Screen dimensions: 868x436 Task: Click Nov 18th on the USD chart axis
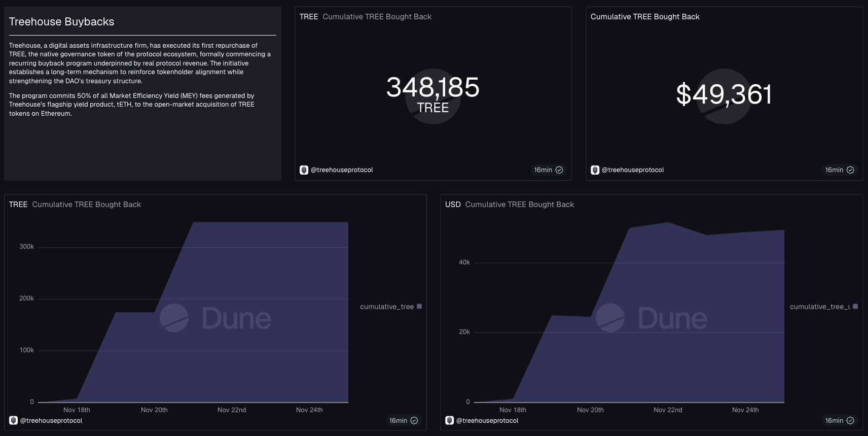[x=513, y=410]
